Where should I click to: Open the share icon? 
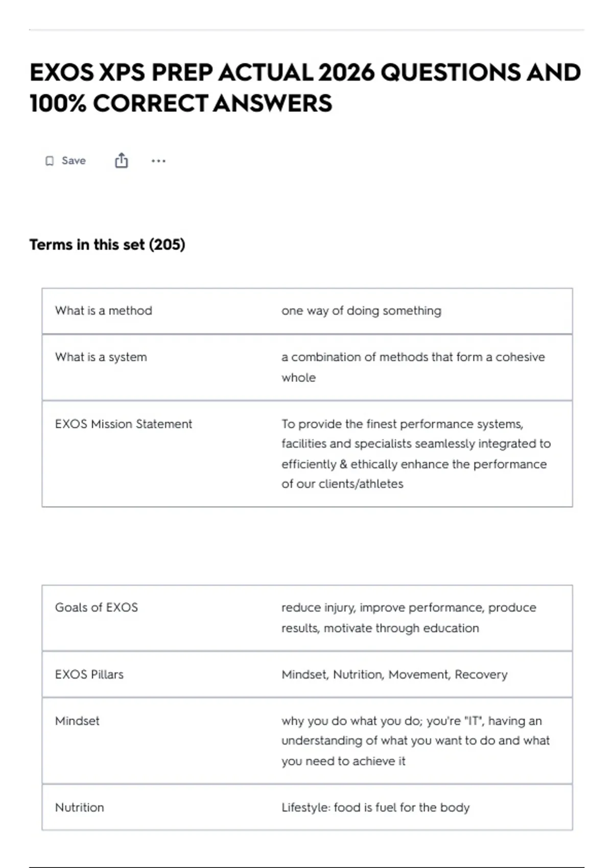tap(121, 160)
